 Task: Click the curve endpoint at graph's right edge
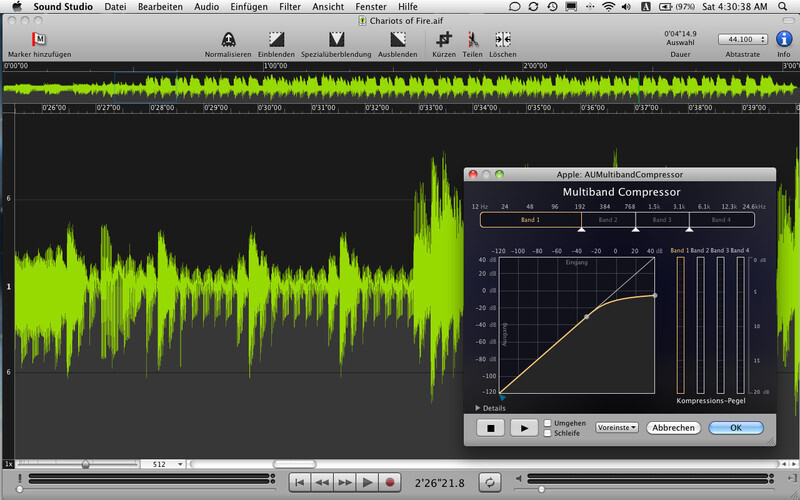pyautogui.click(x=655, y=295)
